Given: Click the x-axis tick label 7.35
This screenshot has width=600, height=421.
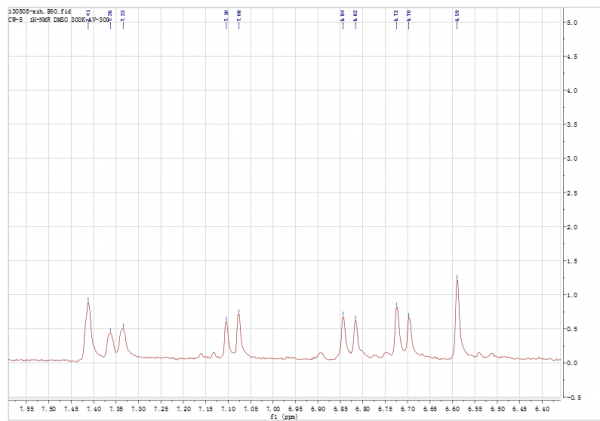Looking at the screenshot, I should pyautogui.click(x=116, y=409).
